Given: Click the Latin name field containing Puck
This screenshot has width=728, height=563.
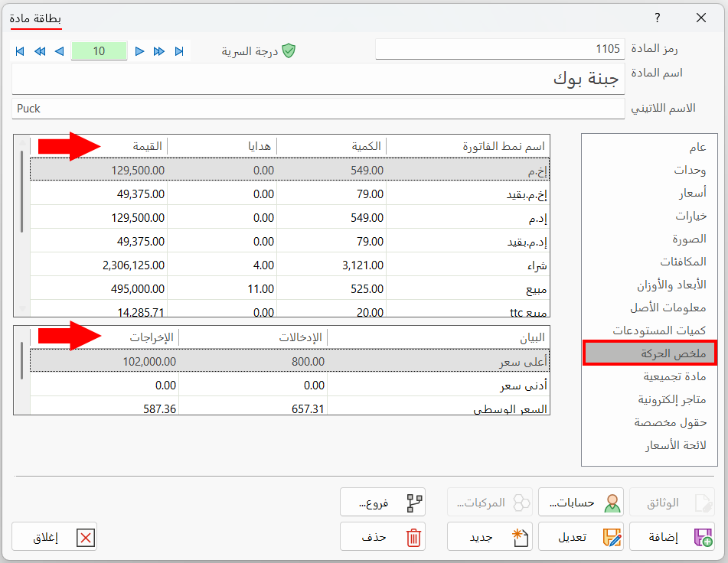Looking at the screenshot, I should pos(318,109).
